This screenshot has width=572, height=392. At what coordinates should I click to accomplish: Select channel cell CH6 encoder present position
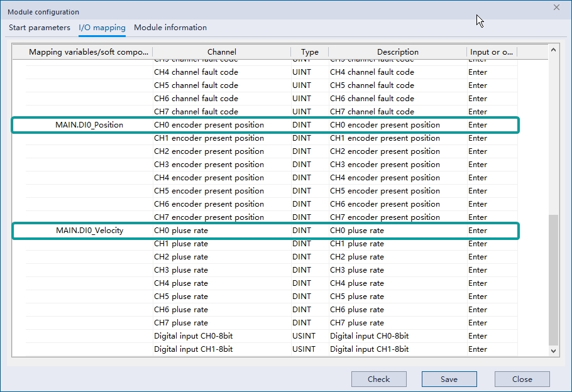(x=222, y=204)
